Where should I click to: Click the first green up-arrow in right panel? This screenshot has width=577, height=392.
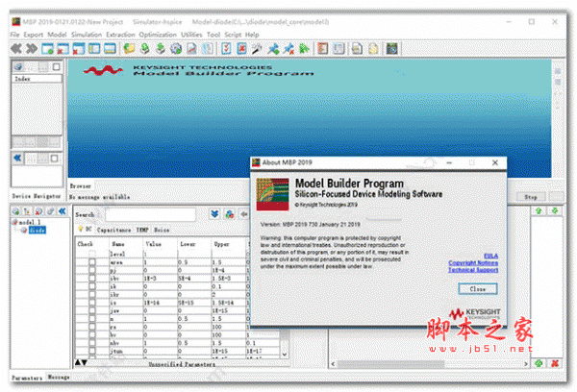coord(539,210)
